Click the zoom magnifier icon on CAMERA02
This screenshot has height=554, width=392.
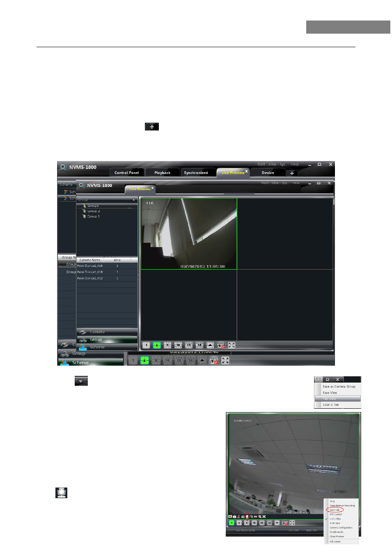point(260,517)
